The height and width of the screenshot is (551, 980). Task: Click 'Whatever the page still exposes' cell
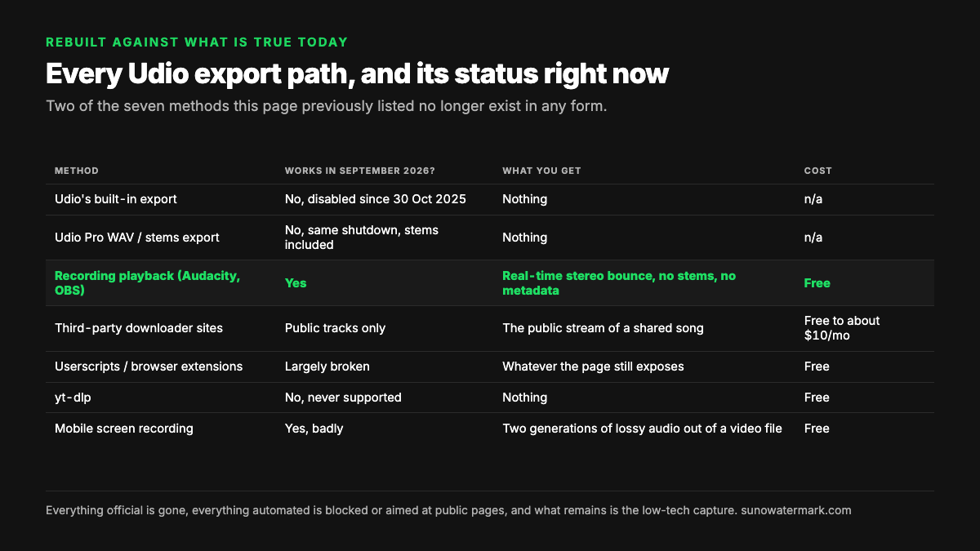[x=593, y=367]
